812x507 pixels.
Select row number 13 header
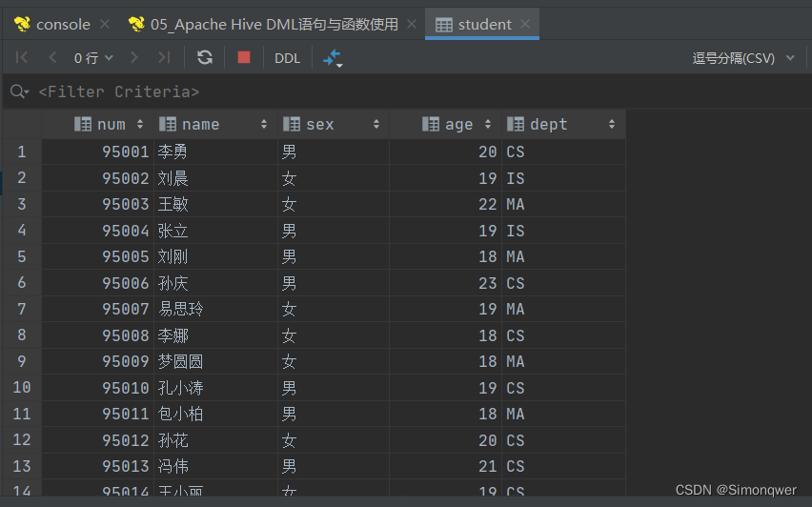click(x=22, y=466)
